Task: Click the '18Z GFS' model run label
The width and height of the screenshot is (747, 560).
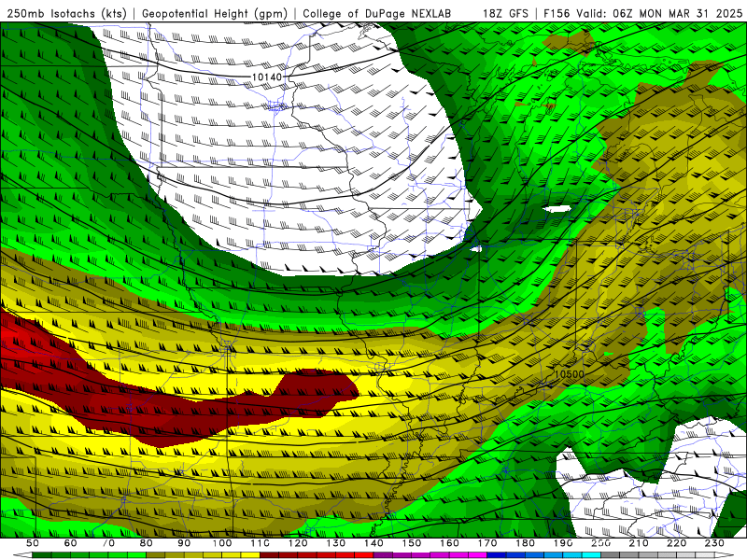Action: click(x=505, y=14)
